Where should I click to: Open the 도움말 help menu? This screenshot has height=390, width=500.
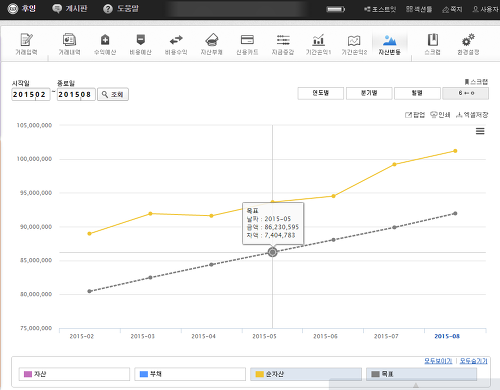coord(121,9)
